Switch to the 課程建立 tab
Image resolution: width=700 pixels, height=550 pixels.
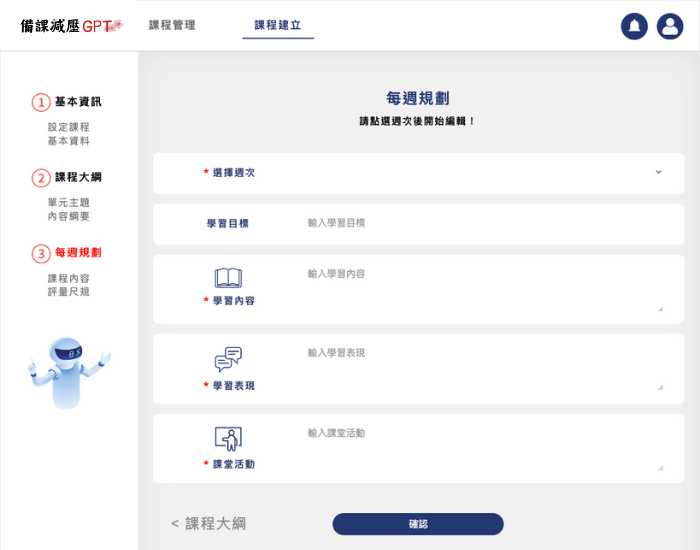tap(278, 25)
